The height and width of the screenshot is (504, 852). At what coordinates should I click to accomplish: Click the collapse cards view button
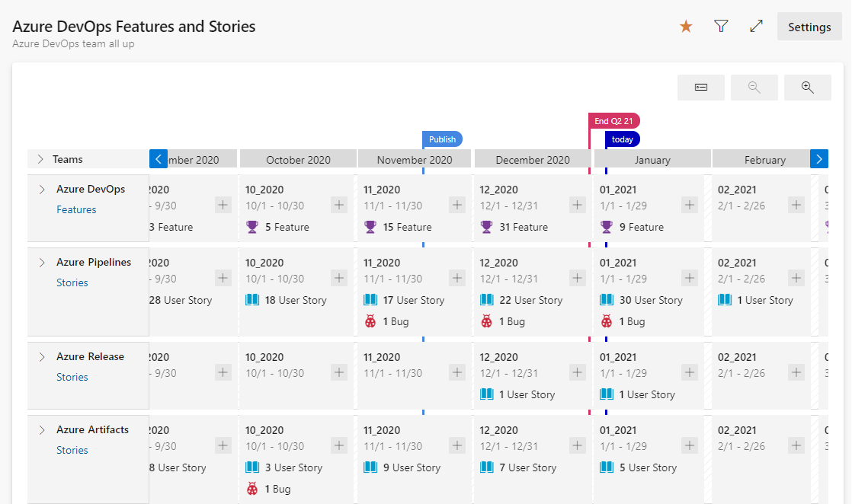coord(700,88)
